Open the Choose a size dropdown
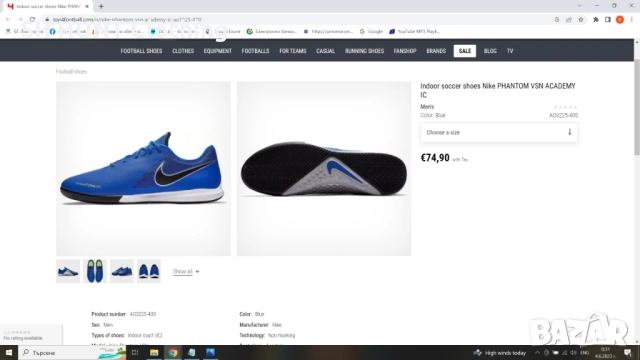Image resolution: width=640 pixels, height=360 pixels. pos(499,132)
